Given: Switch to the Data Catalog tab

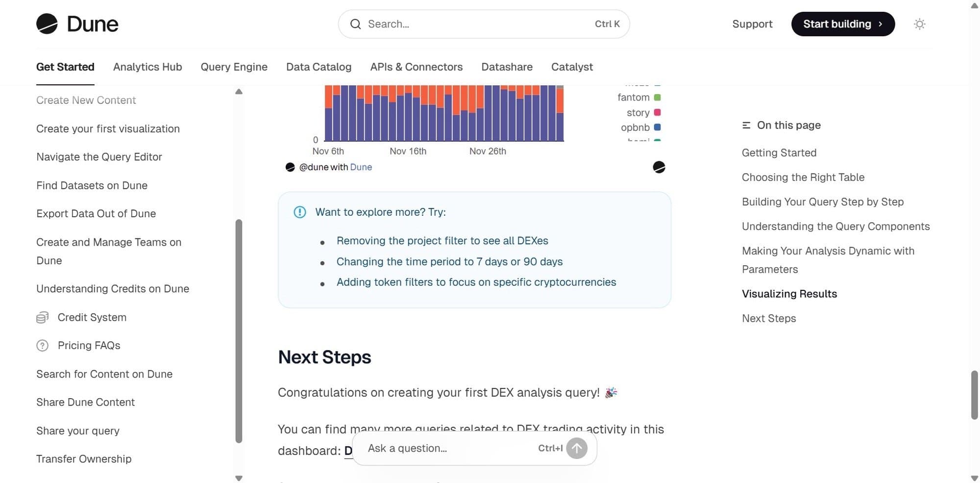Looking at the screenshot, I should [x=318, y=67].
